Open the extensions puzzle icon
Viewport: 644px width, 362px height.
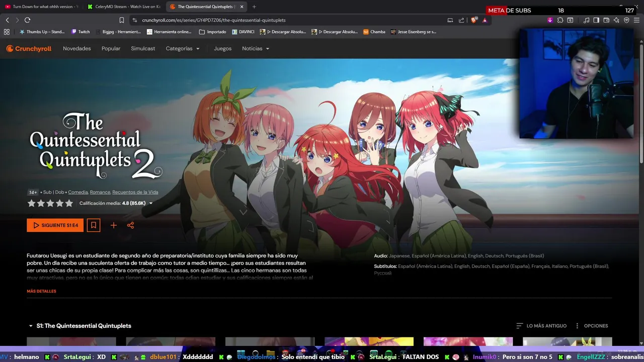(x=560, y=20)
